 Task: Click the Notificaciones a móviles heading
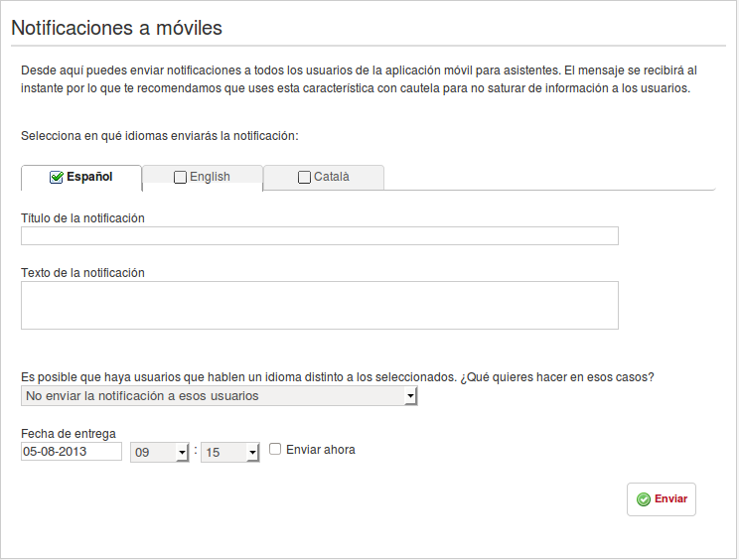click(116, 28)
